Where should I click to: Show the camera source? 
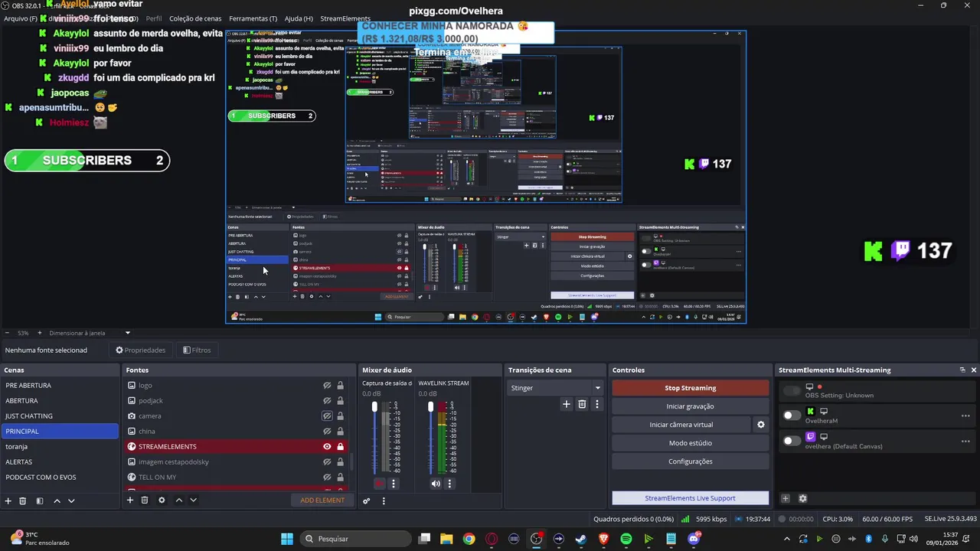327,416
